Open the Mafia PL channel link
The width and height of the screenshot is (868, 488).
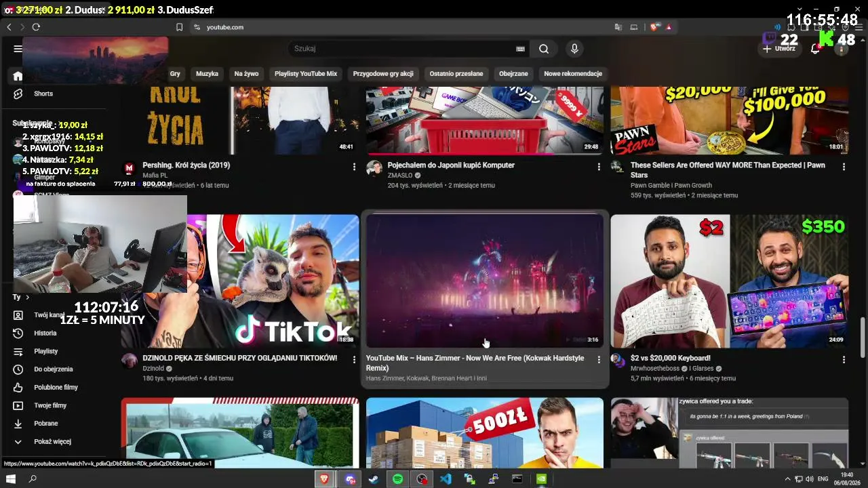click(155, 176)
